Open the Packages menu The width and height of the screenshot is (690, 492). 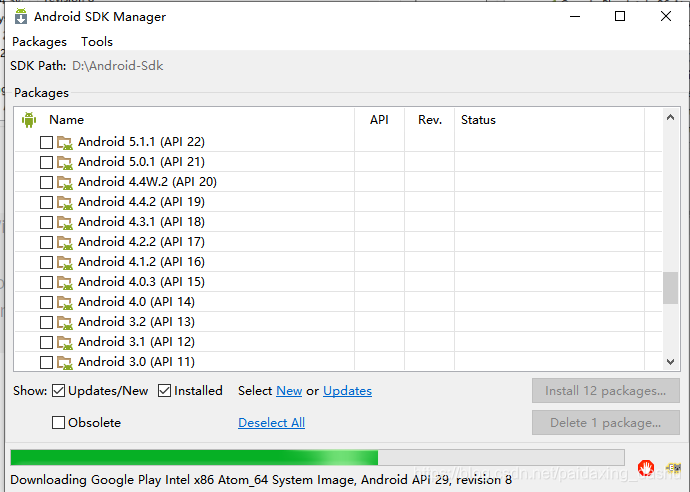(x=39, y=42)
